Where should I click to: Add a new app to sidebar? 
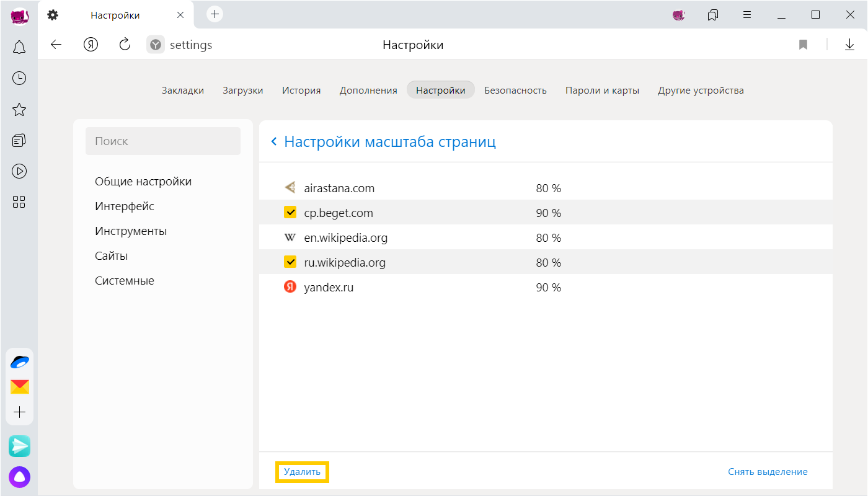[x=19, y=412]
